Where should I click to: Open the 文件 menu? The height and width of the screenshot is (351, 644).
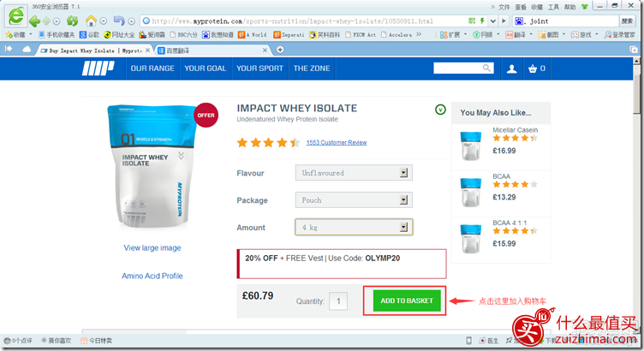coord(504,7)
